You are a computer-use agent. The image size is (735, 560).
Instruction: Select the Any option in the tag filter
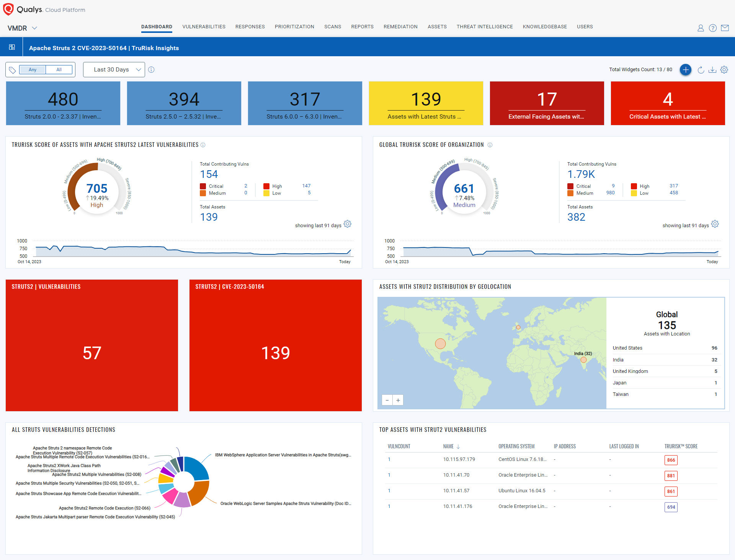coord(33,70)
